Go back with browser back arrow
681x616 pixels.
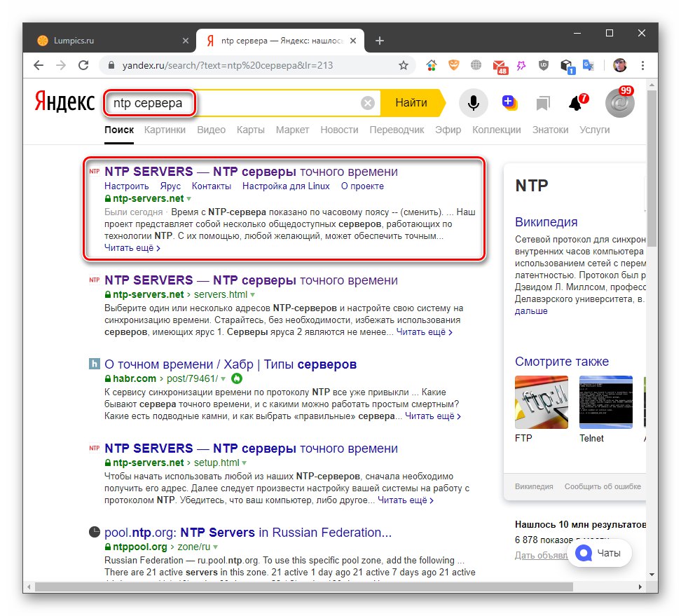[x=39, y=65]
